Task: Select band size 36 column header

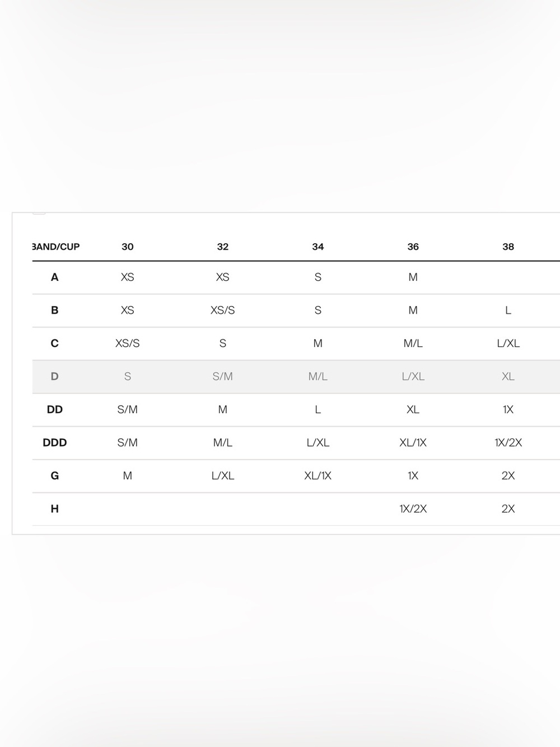Action: (413, 247)
